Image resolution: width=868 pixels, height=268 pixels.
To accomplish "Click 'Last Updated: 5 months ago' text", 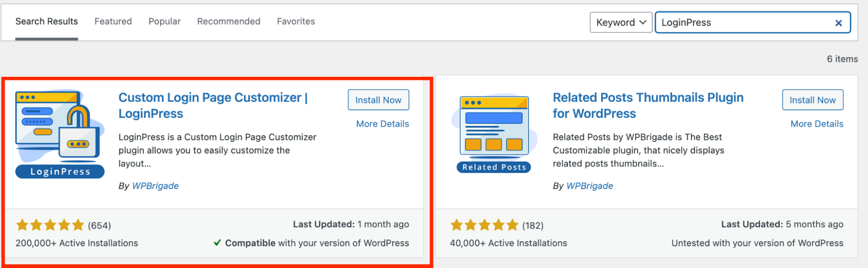I will pos(782,224).
